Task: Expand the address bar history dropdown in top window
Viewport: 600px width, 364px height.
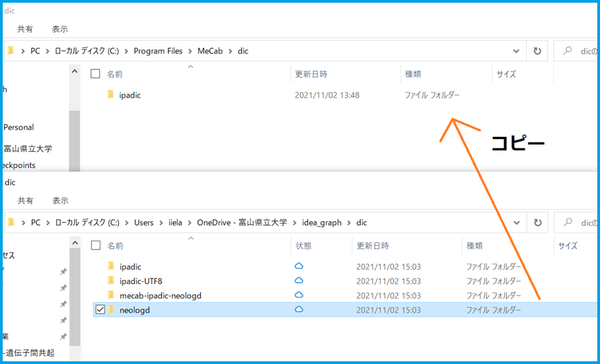Action: click(517, 51)
